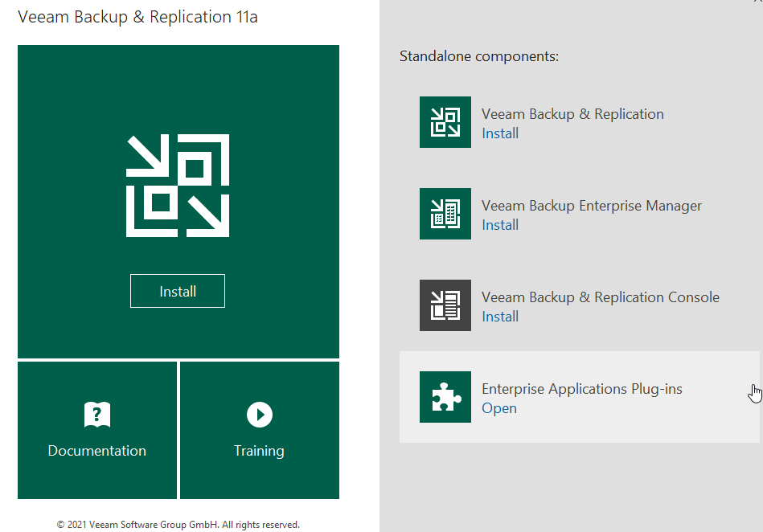Install standalone Veeam Backup & Replication
This screenshot has width=763, height=532.
point(500,133)
